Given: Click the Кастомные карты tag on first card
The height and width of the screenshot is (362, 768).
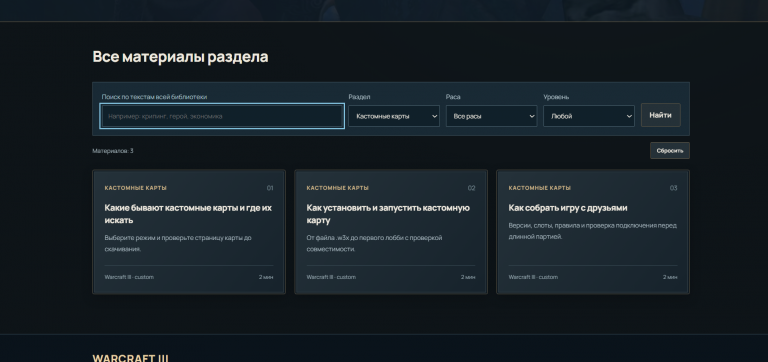Looking at the screenshot, I should pyautogui.click(x=136, y=188).
